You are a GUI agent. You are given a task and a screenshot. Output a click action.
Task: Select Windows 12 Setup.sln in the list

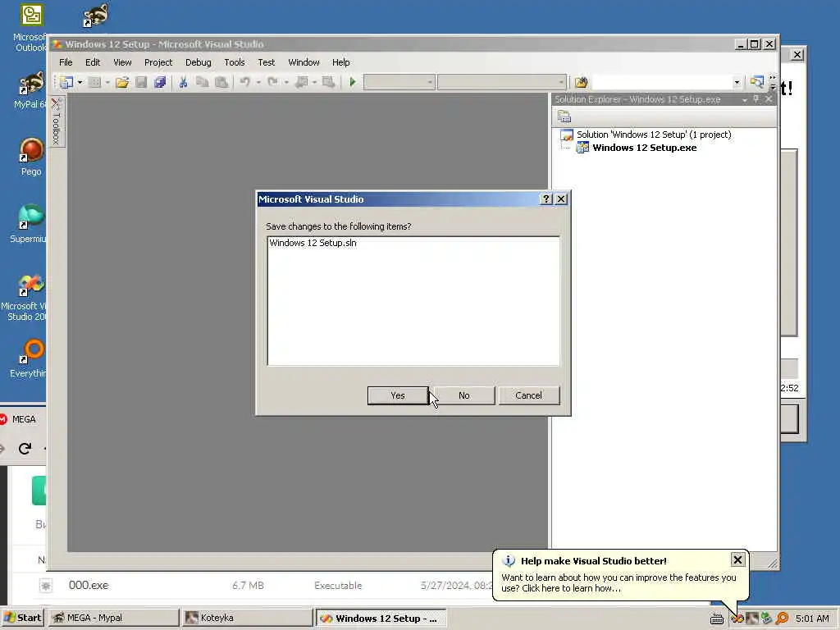coord(313,243)
